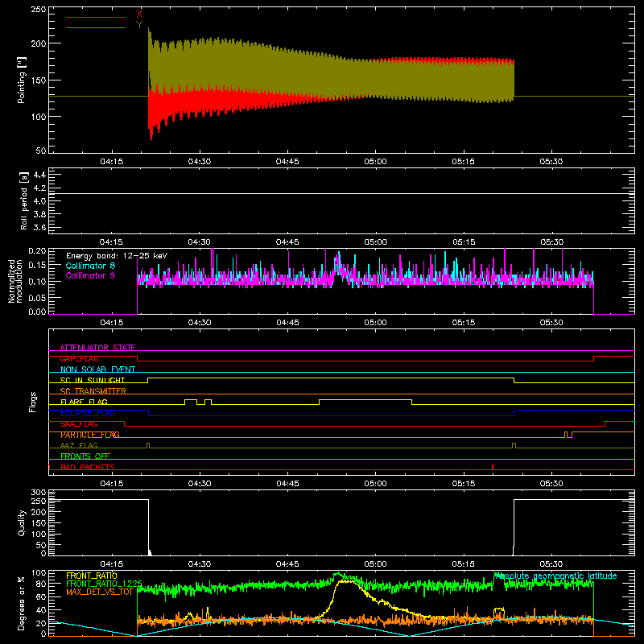Click the 05:30 tick under the Pointing plot
The image size is (644, 644).
click(551, 162)
